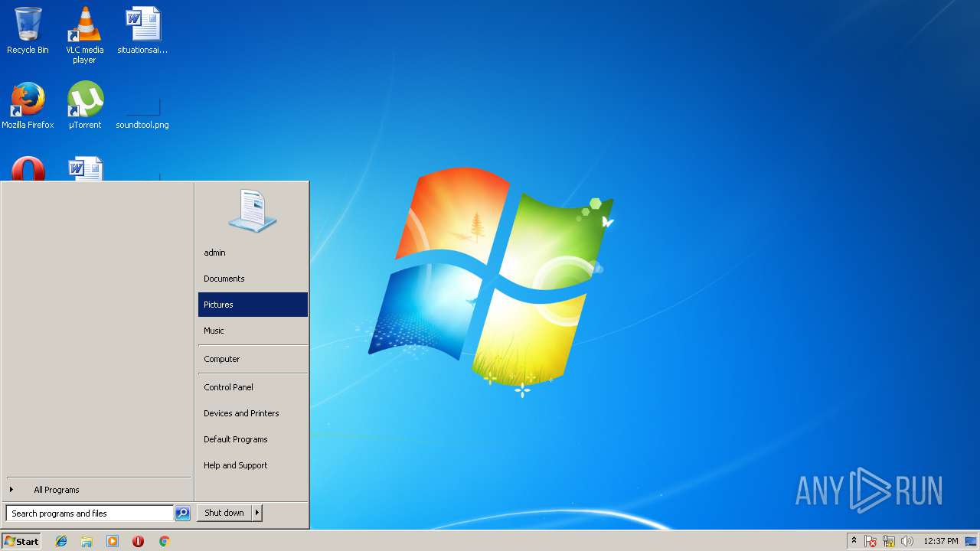This screenshot has width=980, height=551.
Task: Open Internet Explorer from the taskbar
Action: click(61, 541)
